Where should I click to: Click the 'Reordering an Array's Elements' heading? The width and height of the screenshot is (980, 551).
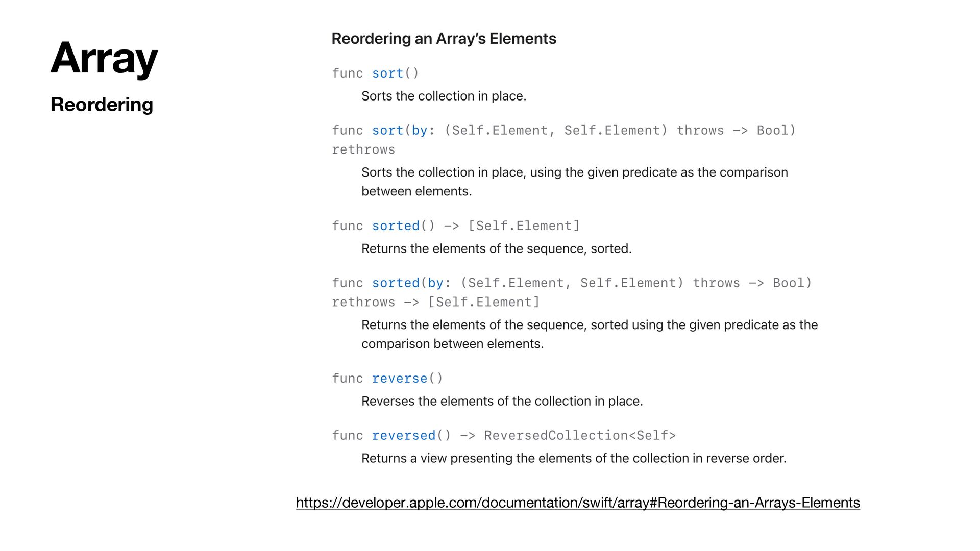click(444, 39)
